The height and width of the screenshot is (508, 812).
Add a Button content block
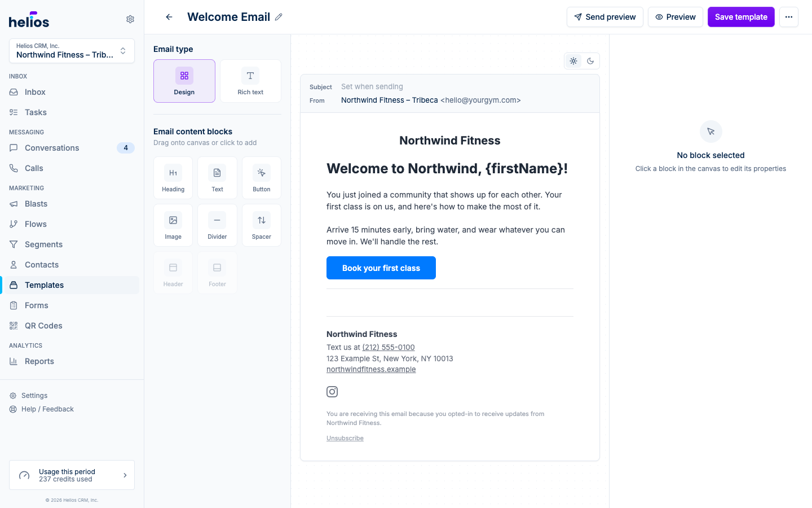[262, 178]
